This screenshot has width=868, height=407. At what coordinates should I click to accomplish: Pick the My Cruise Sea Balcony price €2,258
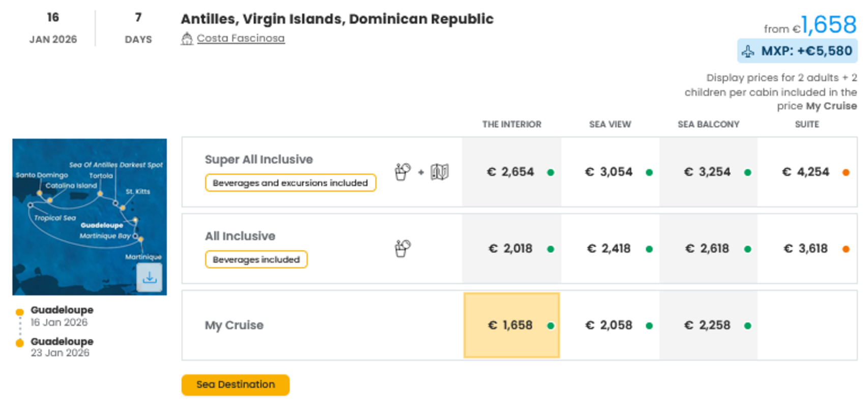707,325
